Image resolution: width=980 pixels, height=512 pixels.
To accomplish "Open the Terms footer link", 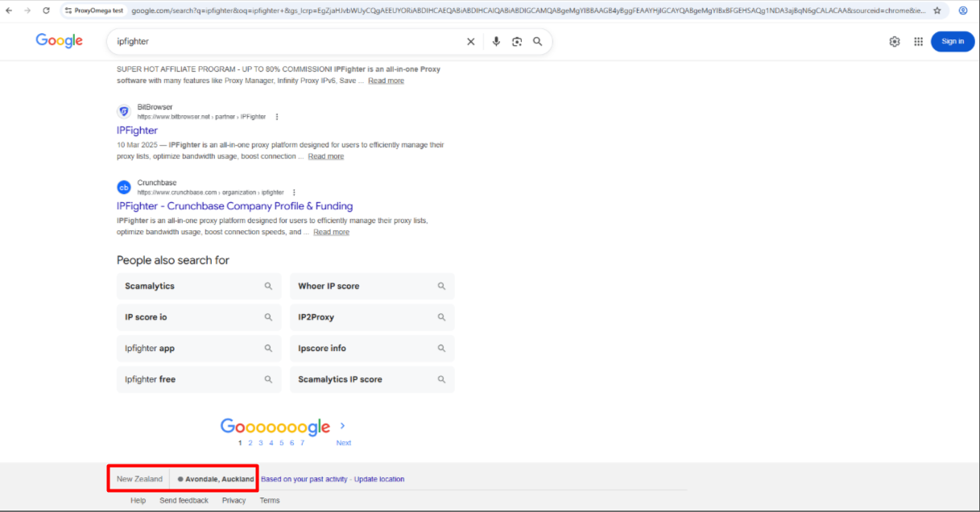I will 270,501.
